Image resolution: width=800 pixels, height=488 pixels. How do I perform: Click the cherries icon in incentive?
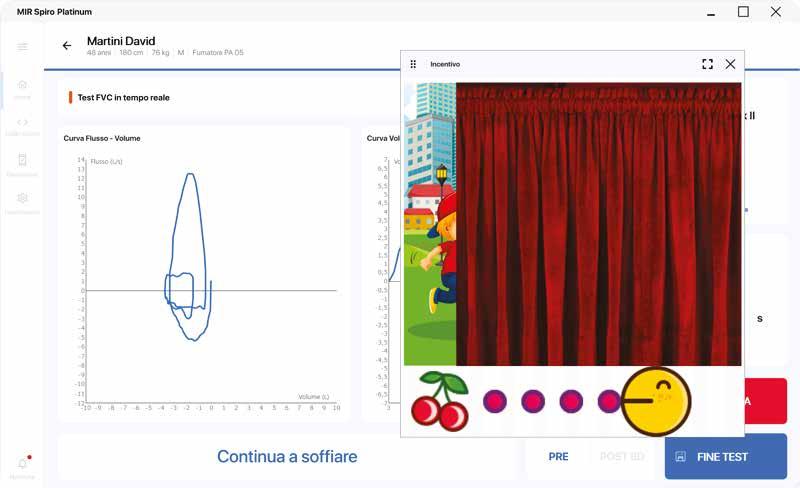pyautogui.click(x=441, y=400)
